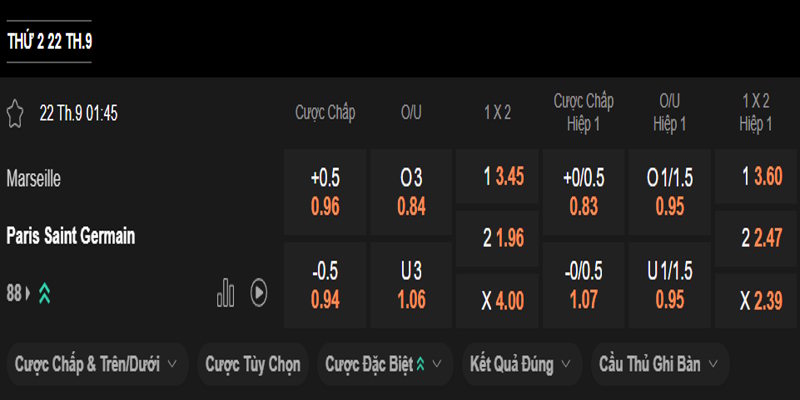Open match statistics bar chart icon
The image size is (800, 400).
click(x=226, y=292)
